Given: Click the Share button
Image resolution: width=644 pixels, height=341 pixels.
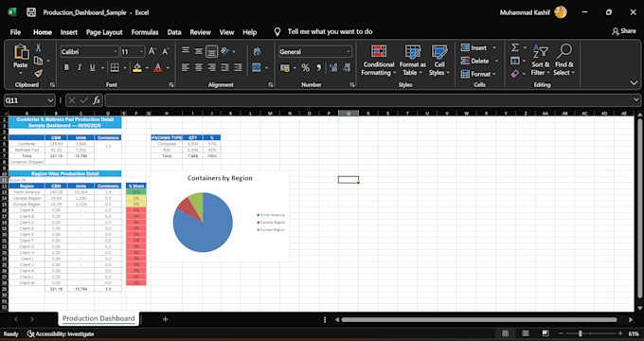Looking at the screenshot, I should 624,31.
